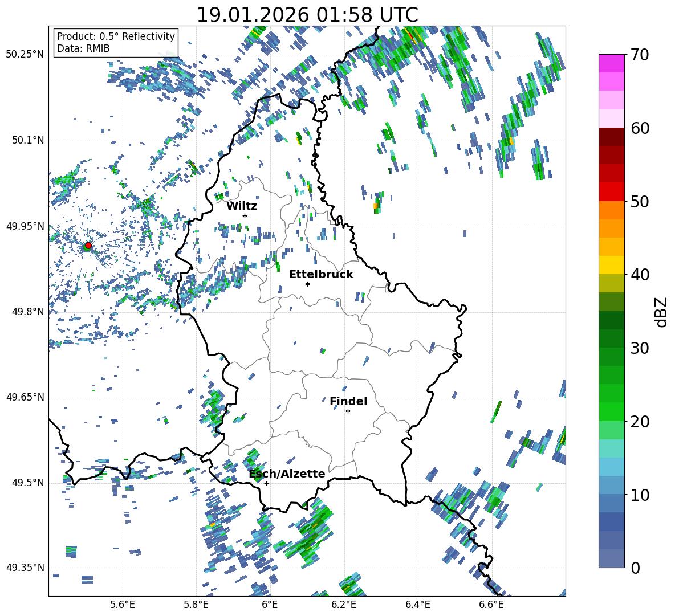Pick the bright green colorbar segment at 20

click(x=611, y=411)
